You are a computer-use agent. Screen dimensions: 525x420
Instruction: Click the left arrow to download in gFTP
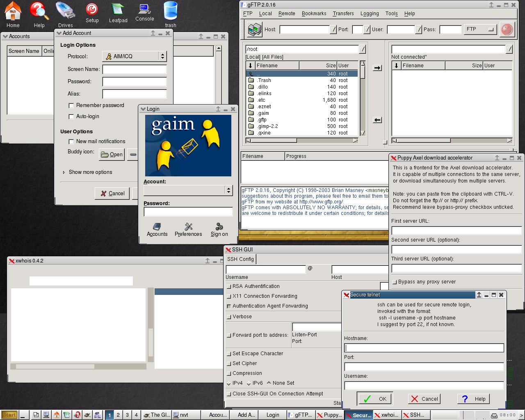377,120
